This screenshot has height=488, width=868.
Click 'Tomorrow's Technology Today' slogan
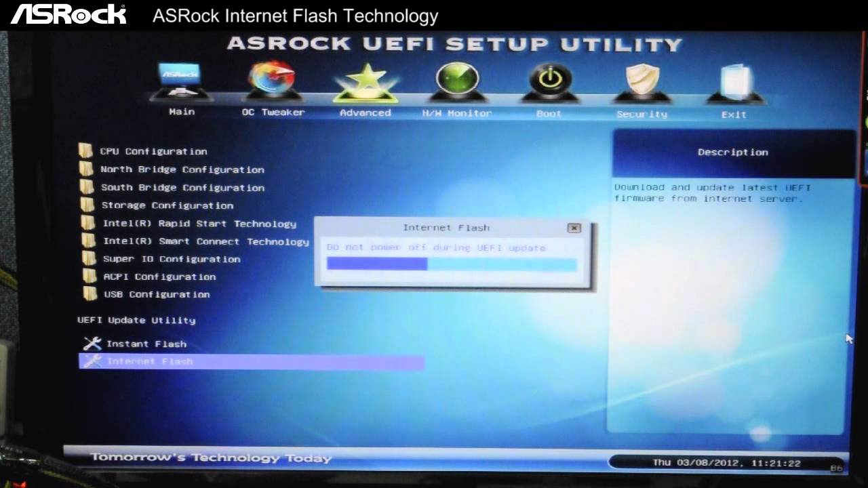pyautogui.click(x=211, y=457)
